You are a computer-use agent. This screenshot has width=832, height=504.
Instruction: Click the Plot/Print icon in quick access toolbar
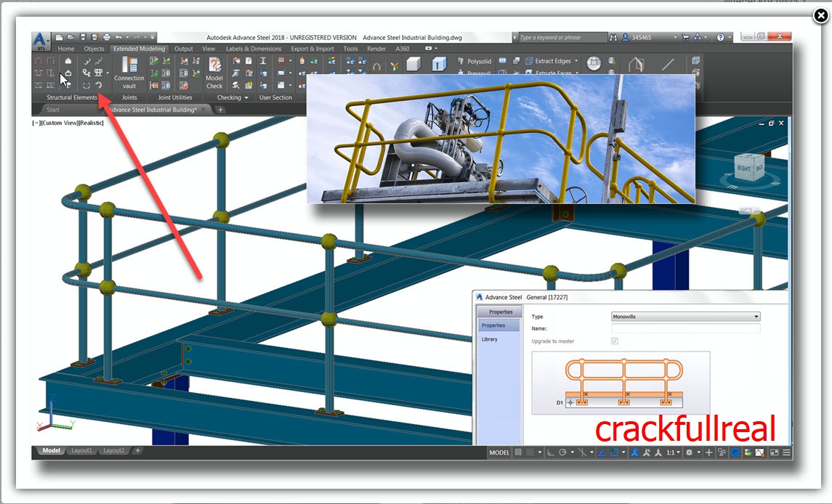pyautogui.click(x=107, y=37)
